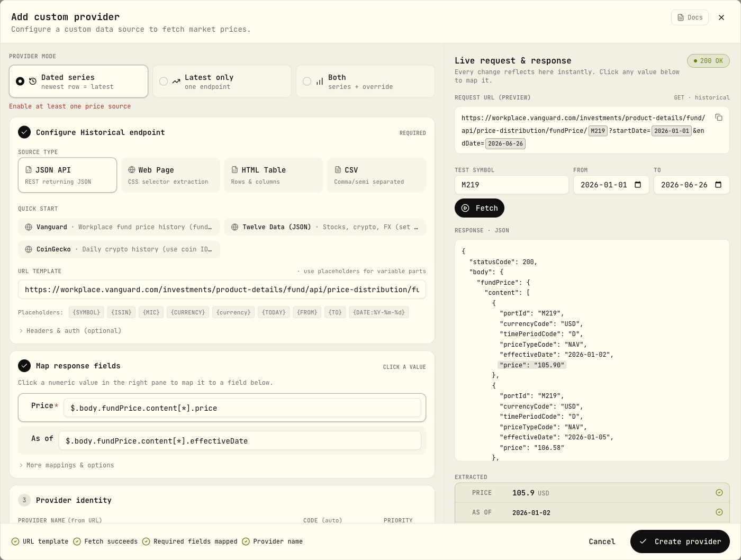
Task: Open the To date calendar picker
Action: tap(718, 185)
